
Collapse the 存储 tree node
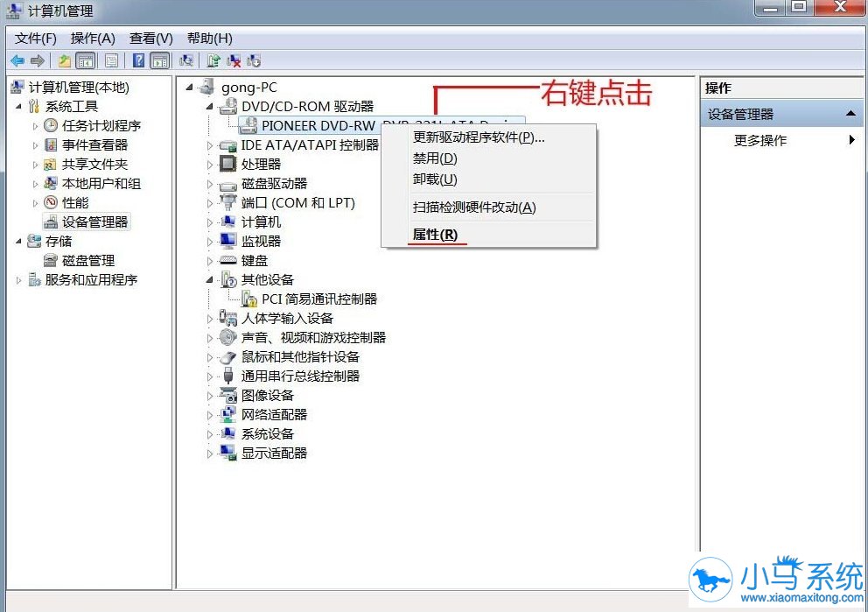(19, 241)
